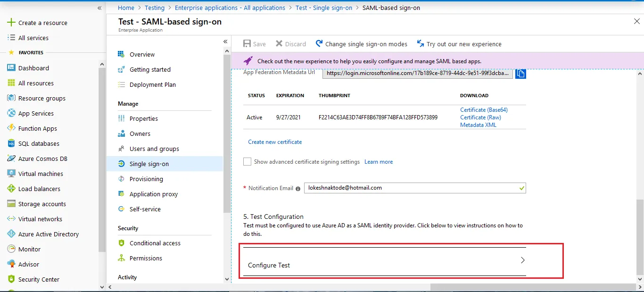
Task: Click the Overview icon in the app menu
Action: [121, 54]
